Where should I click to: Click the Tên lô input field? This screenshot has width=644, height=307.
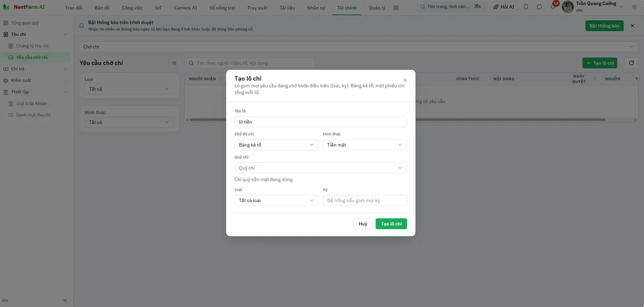click(x=321, y=122)
